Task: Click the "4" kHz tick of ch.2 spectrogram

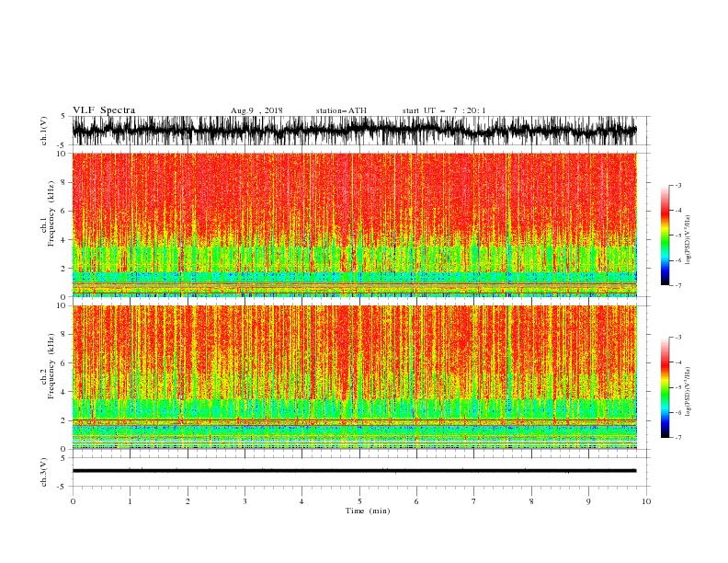Action: coord(63,392)
